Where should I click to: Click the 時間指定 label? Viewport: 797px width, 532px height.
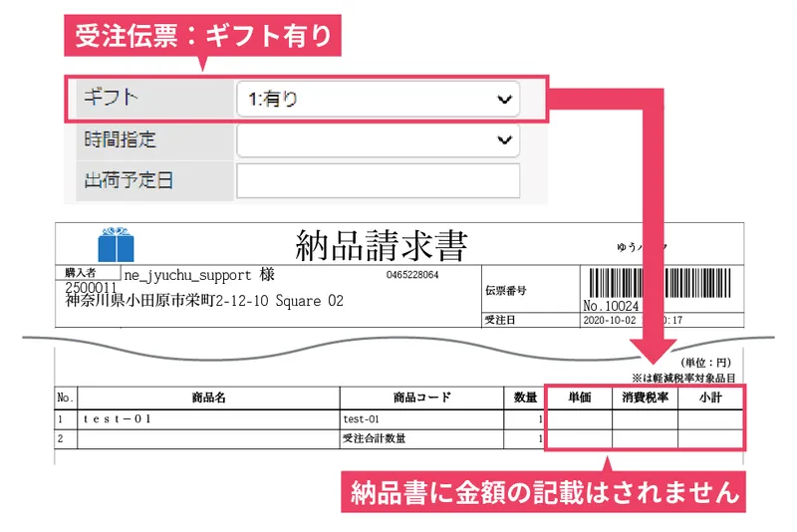coord(120,139)
